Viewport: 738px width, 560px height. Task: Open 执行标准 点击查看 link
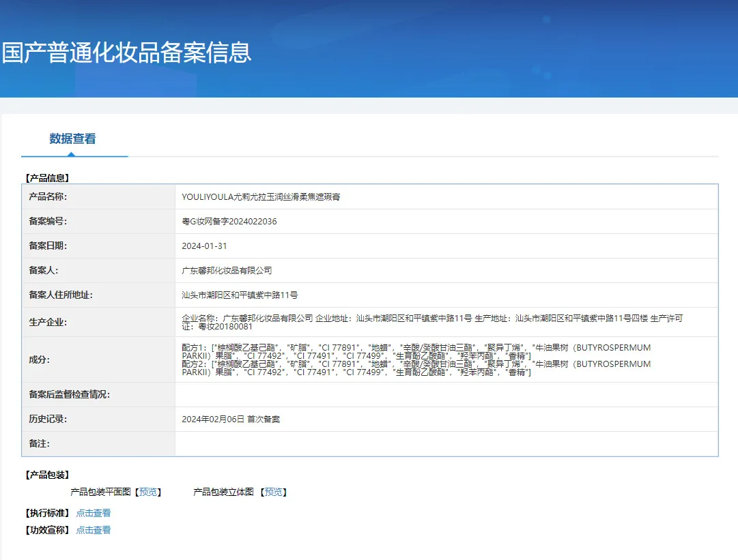94,513
